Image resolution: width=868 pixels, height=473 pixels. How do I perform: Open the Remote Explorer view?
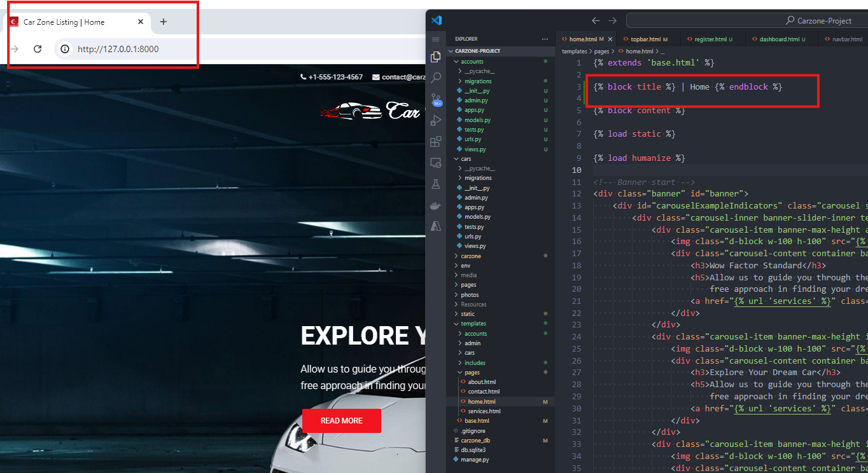436,163
